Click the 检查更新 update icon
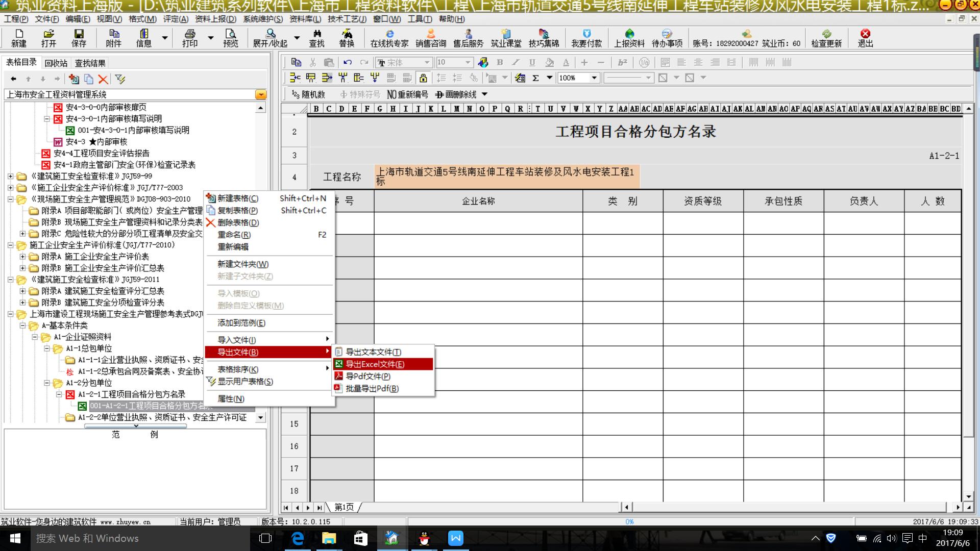980x551 pixels. pos(826,38)
